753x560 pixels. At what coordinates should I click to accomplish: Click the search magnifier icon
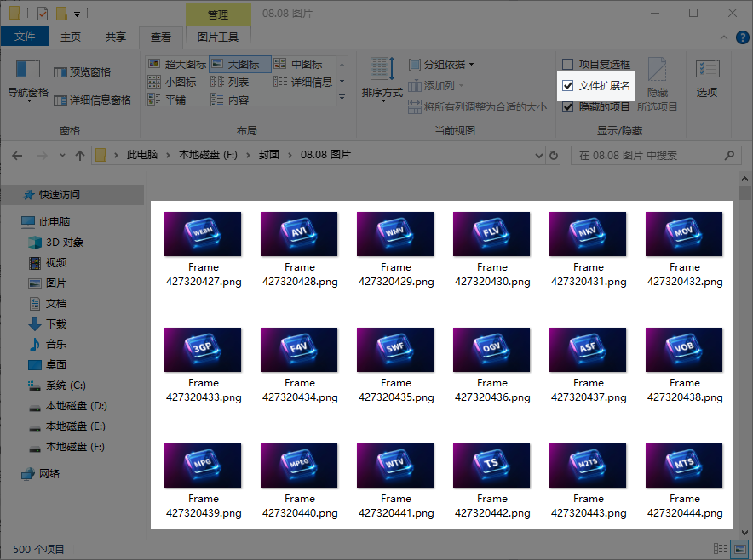(x=729, y=156)
